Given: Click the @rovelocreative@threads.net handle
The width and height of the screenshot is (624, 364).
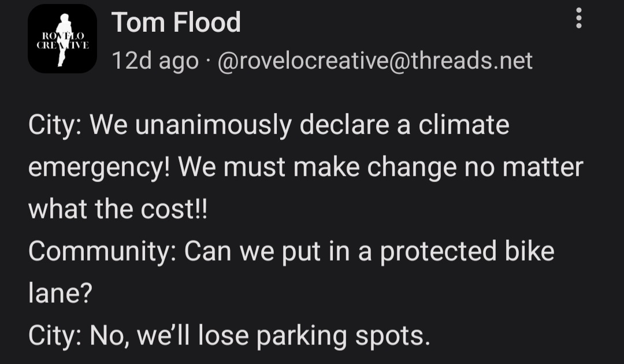Looking at the screenshot, I should (374, 60).
